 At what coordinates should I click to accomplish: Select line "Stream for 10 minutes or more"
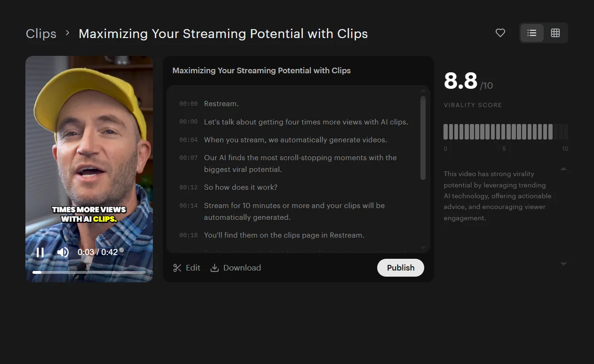coord(294,211)
